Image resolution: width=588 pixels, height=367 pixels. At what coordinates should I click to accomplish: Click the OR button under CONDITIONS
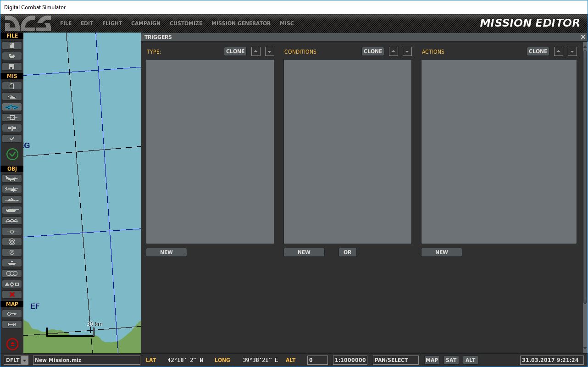tap(347, 252)
